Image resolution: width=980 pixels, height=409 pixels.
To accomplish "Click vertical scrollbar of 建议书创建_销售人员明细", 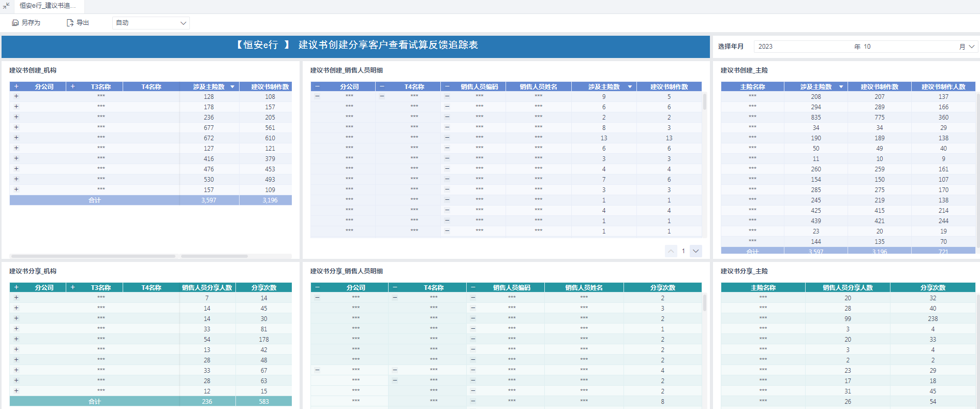I will (705, 101).
